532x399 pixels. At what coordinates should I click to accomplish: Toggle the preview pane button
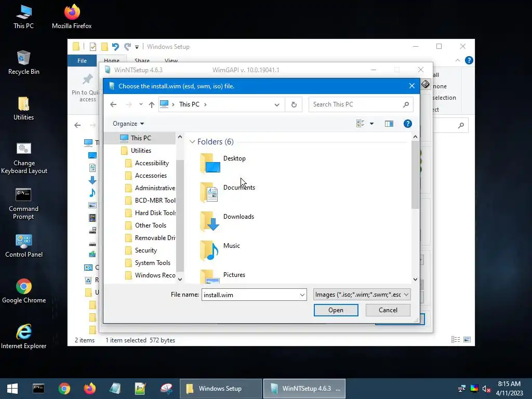pyautogui.click(x=389, y=124)
